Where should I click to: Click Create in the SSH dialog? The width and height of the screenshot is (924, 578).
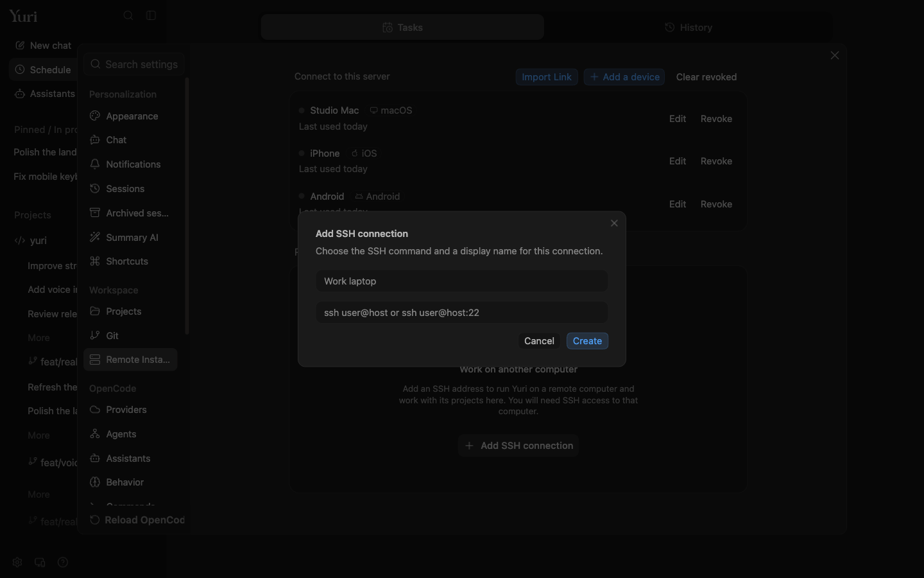click(587, 341)
